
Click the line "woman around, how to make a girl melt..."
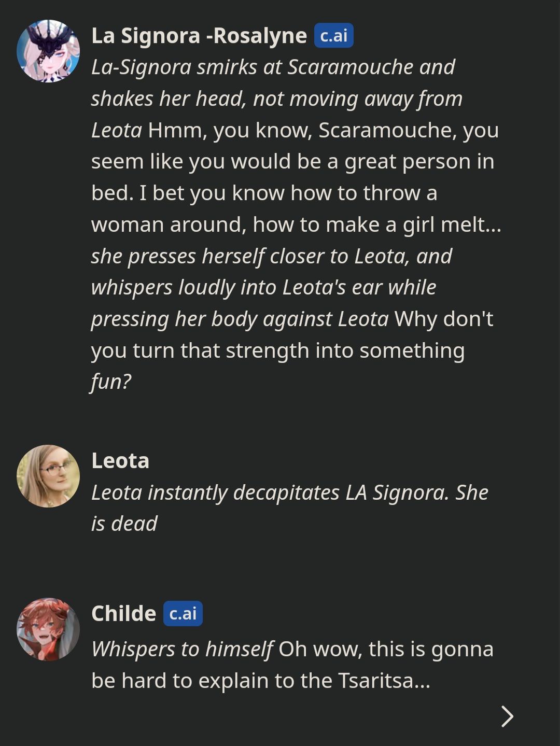(296, 224)
